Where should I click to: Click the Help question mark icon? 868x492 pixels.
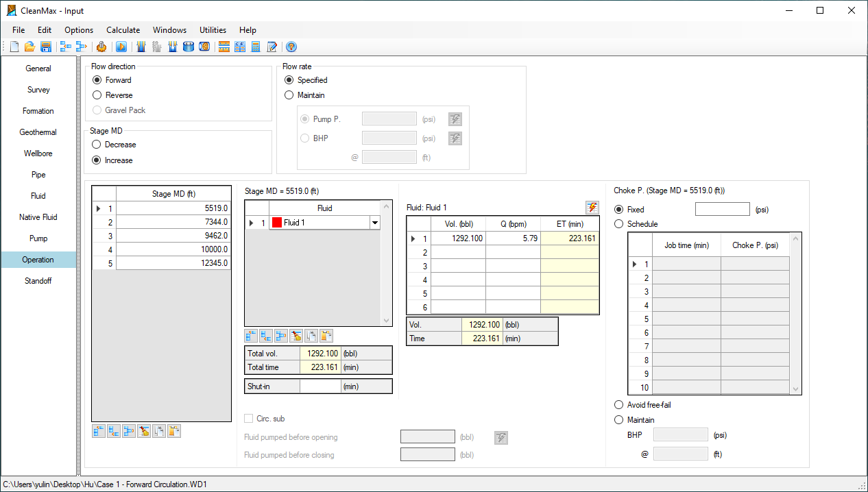pos(291,47)
